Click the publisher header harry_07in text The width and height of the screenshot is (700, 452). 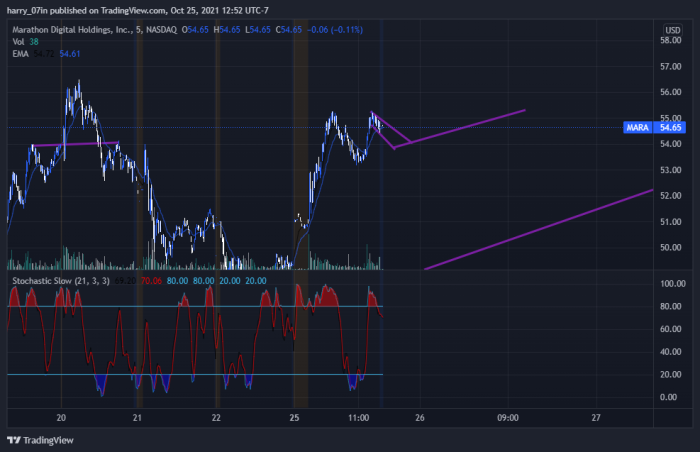pos(27,10)
